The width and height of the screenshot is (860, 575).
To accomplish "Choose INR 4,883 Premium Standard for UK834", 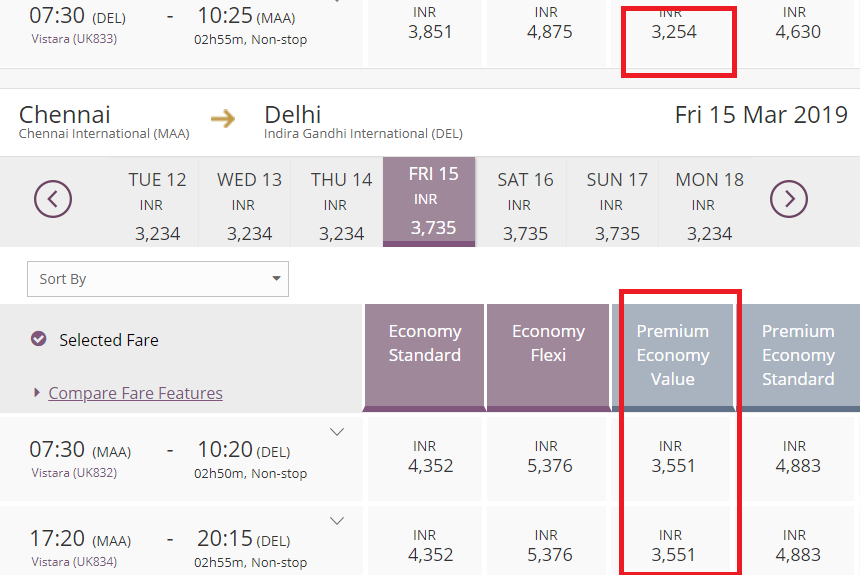I will tap(798, 546).
